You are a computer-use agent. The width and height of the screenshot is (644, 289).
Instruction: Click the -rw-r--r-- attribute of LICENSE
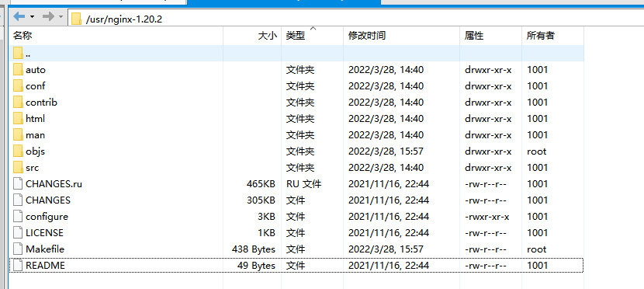(x=486, y=233)
